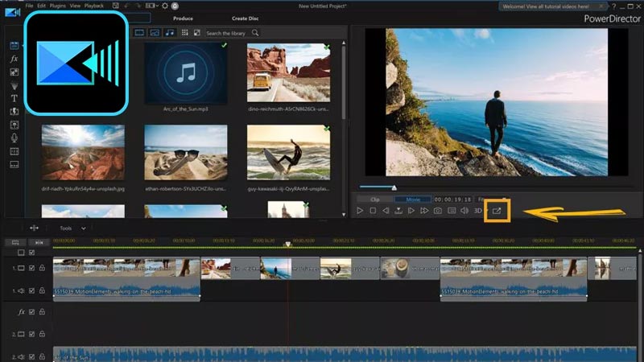Select Clip preview mode button

(375, 199)
